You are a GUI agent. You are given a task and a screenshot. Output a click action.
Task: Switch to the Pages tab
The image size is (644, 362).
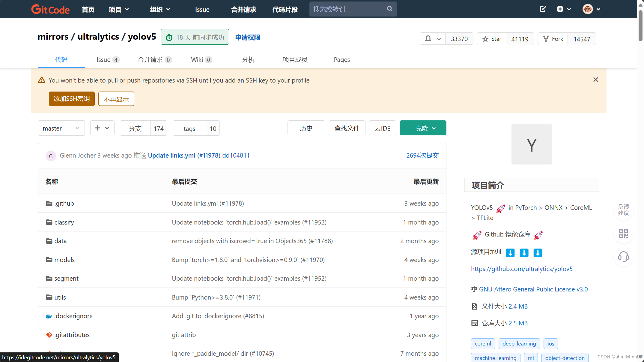(x=342, y=59)
